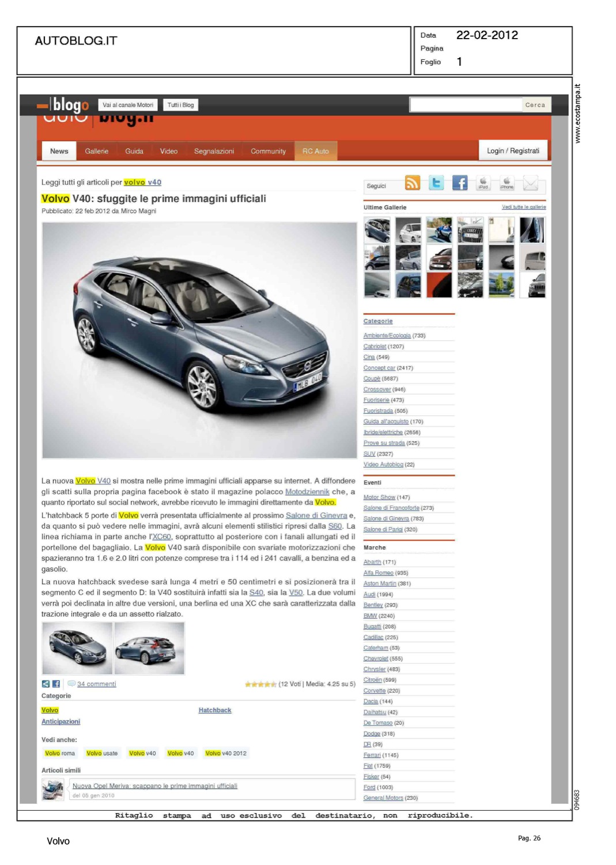Switch to the Video tab
Image resolution: width=616 pixels, height=865 pixels.
[x=168, y=151]
